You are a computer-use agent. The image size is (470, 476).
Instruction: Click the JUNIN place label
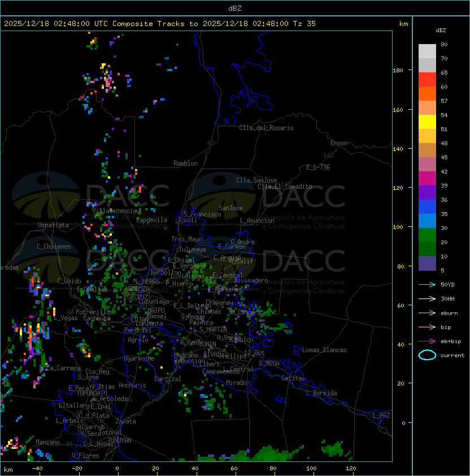208,344
